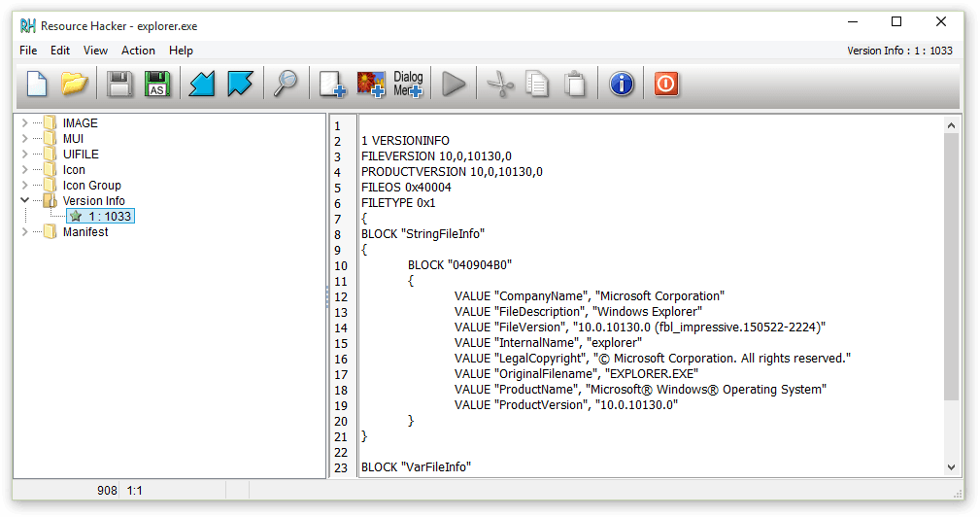Click the editor scrollbar up arrow
The image size is (980, 517).
[951, 125]
